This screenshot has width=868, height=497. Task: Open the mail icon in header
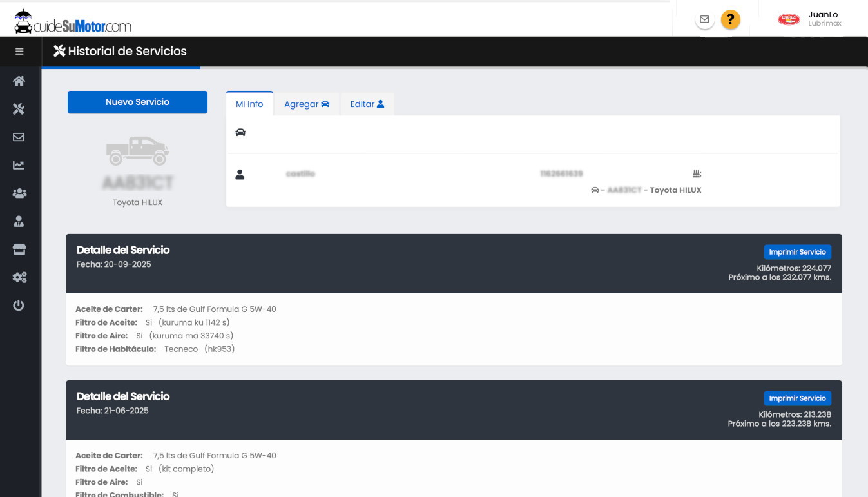tap(704, 20)
